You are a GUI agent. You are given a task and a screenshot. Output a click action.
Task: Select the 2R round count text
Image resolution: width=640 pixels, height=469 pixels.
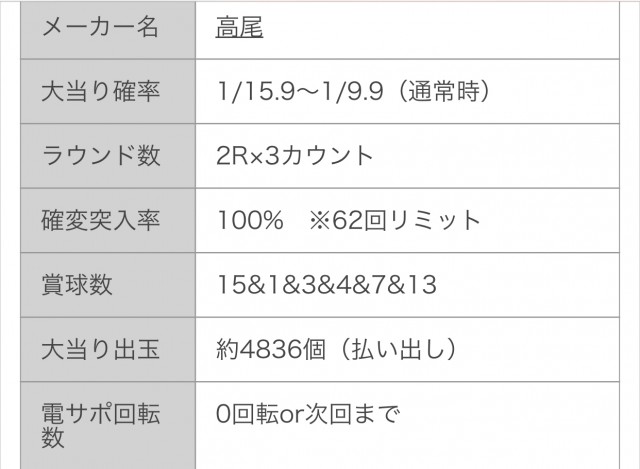click(230, 156)
